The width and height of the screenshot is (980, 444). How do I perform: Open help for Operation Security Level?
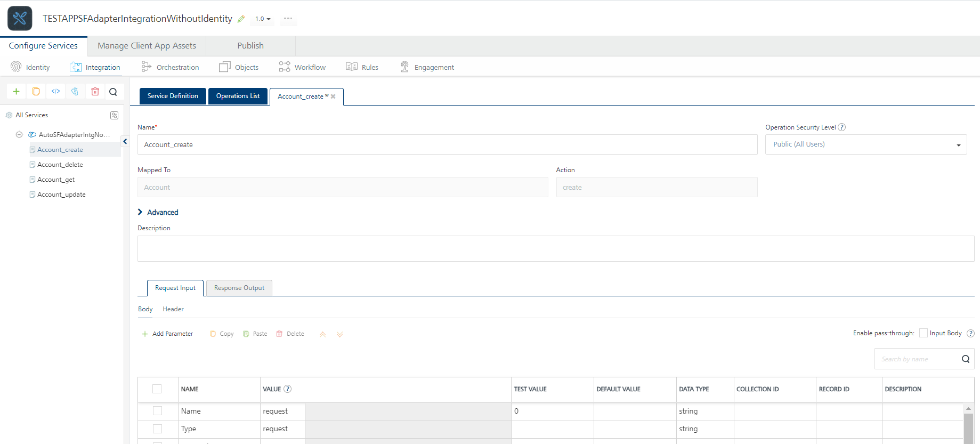pos(842,127)
